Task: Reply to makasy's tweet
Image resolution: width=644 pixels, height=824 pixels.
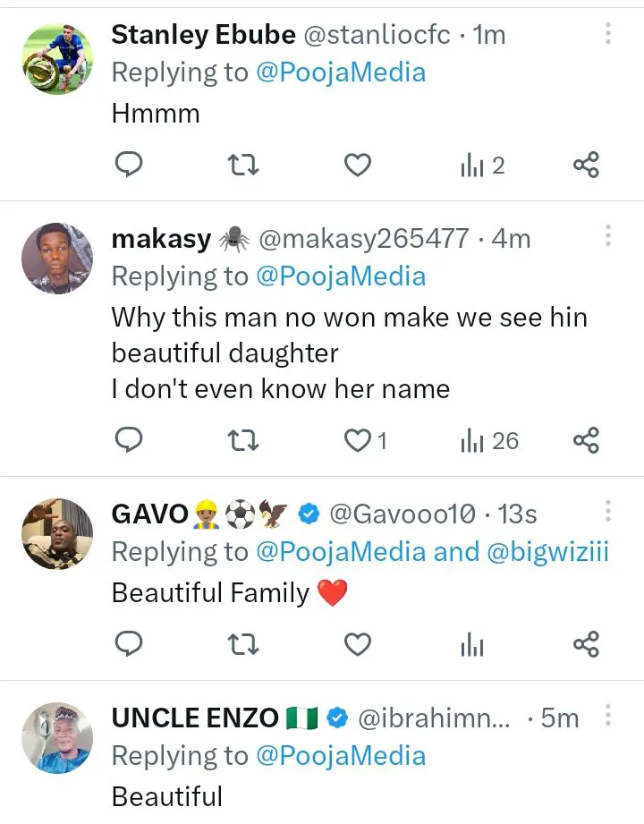Action: click(x=130, y=440)
